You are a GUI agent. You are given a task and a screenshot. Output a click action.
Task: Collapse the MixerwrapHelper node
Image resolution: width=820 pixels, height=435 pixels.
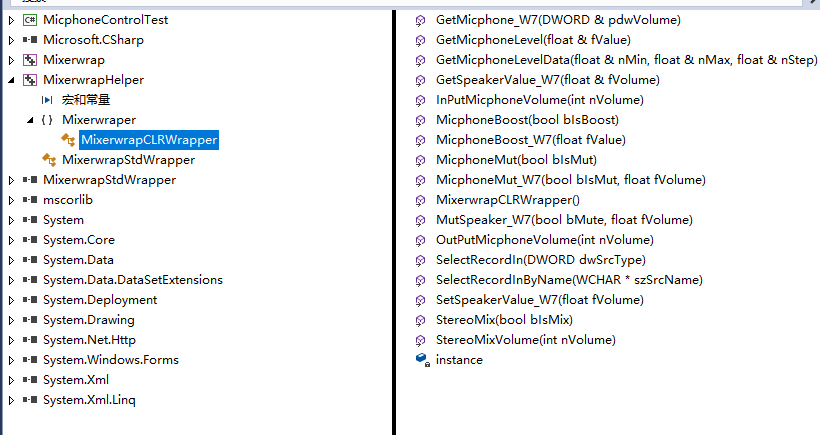tap(12, 80)
